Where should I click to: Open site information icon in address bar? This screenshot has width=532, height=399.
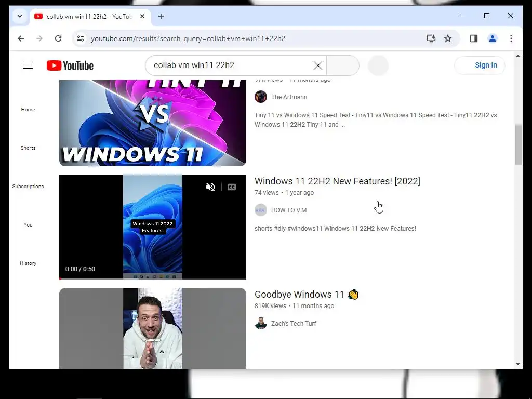coord(81,38)
